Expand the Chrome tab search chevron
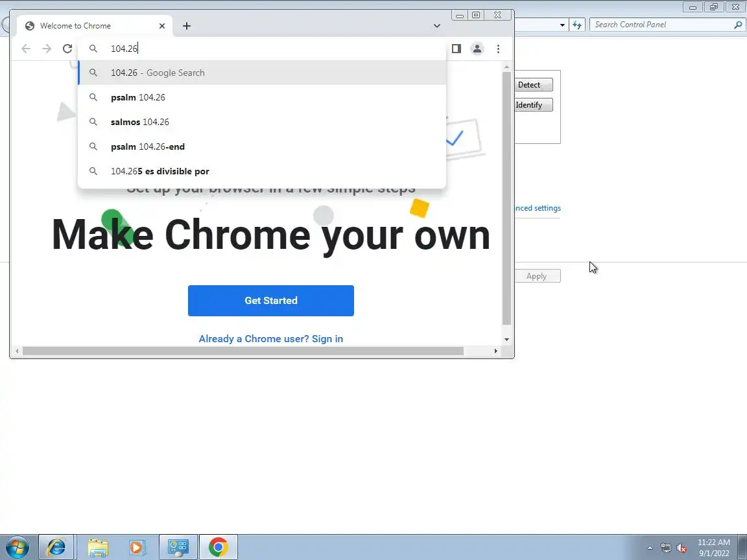747x560 pixels. (x=437, y=26)
